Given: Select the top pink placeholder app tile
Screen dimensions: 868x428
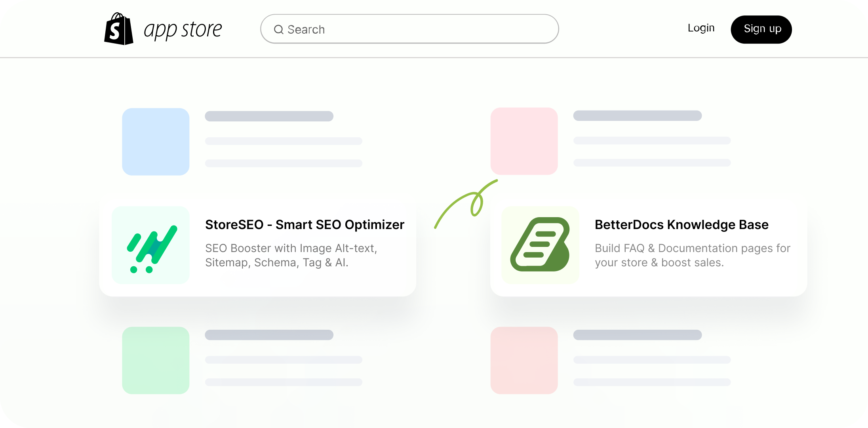Looking at the screenshot, I should tap(524, 141).
